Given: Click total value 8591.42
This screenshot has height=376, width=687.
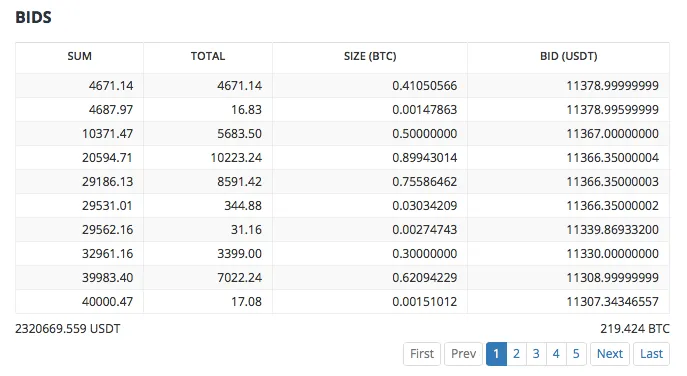Looking at the screenshot, I should point(240,181).
